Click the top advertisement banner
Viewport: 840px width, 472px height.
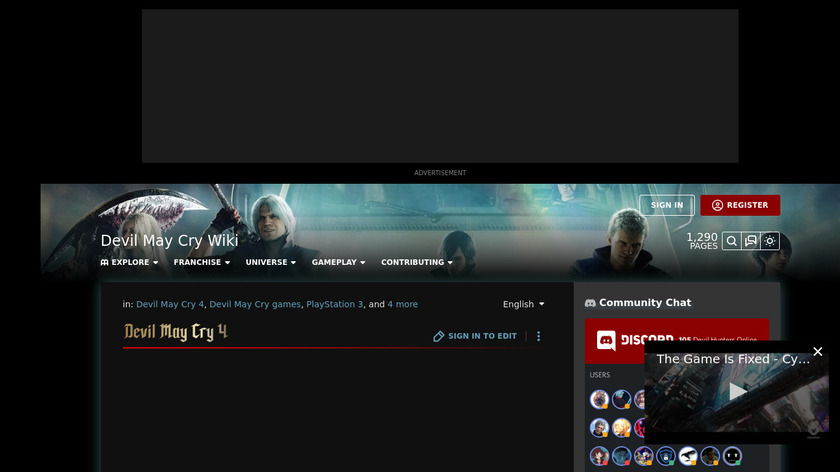440,86
